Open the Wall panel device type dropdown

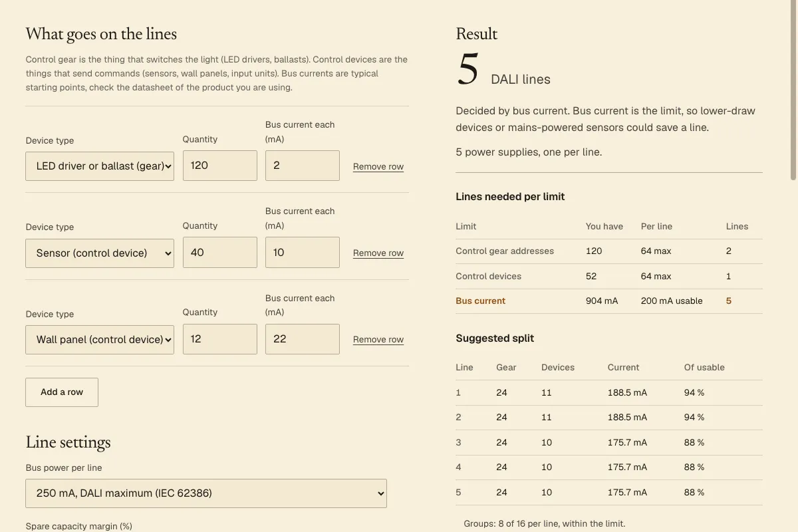pos(100,339)
